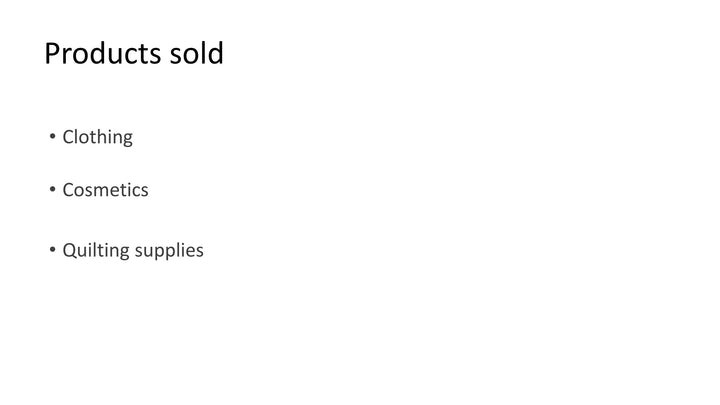Image resolution: width=720 pixels, height=405 pixels.
Task: Click the final letter g of Clothing
Action: tap(128, 139)
